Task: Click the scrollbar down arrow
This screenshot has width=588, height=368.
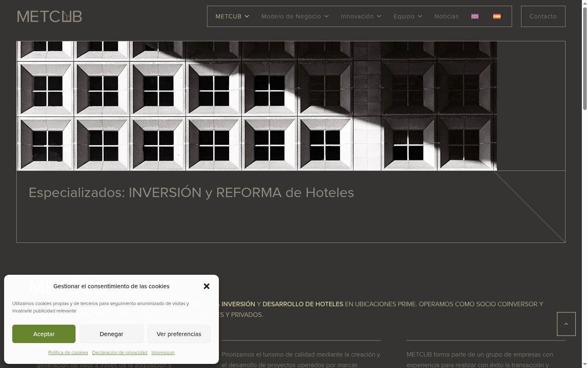Action: [x=585, y=364]
